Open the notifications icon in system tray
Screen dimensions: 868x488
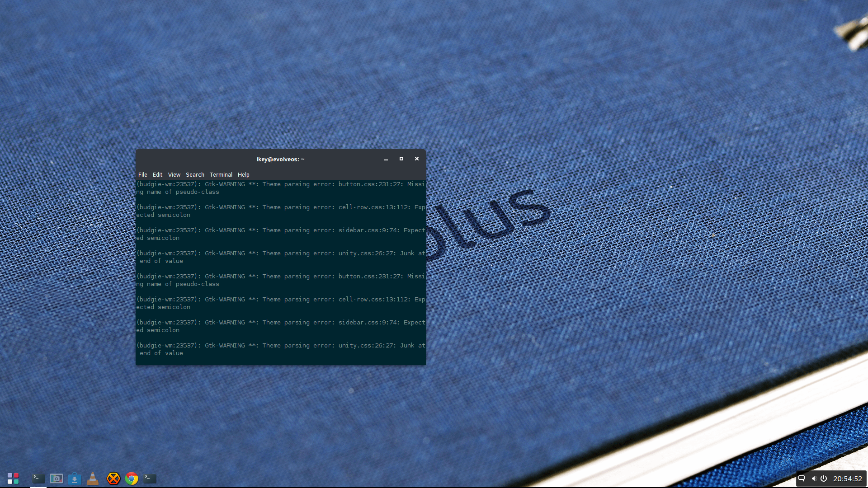coord(802,479)
